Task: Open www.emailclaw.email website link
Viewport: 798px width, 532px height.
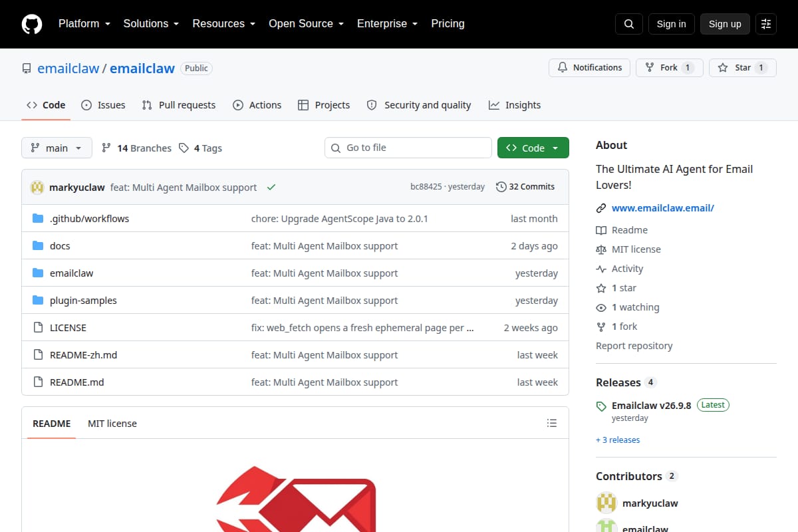Action: (x=663, y=208)
